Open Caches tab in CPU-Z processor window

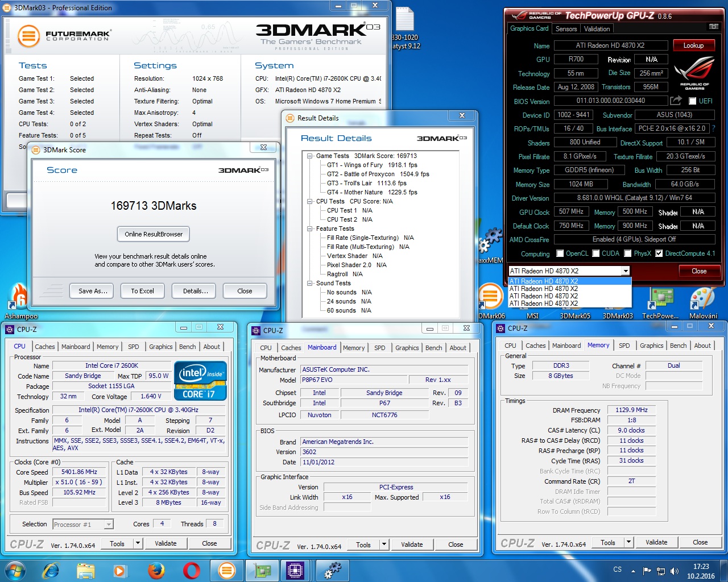45,347
